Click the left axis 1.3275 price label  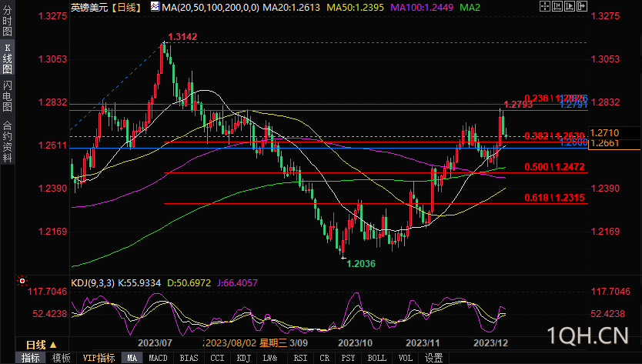coord(52,16)
